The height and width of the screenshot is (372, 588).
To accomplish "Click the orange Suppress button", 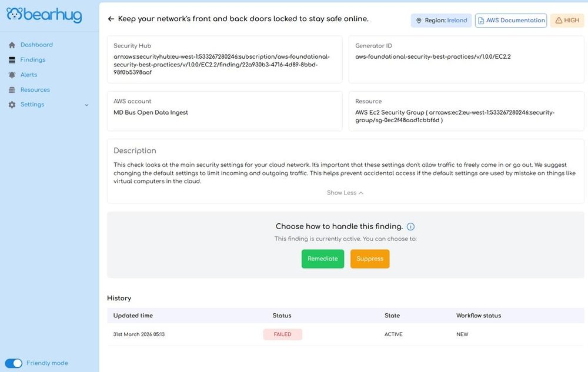I will [x=370, y=259].
